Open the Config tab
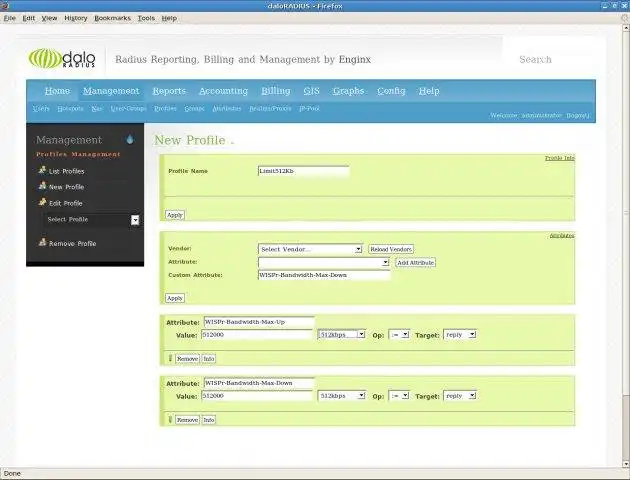 (x=391, y=91)
